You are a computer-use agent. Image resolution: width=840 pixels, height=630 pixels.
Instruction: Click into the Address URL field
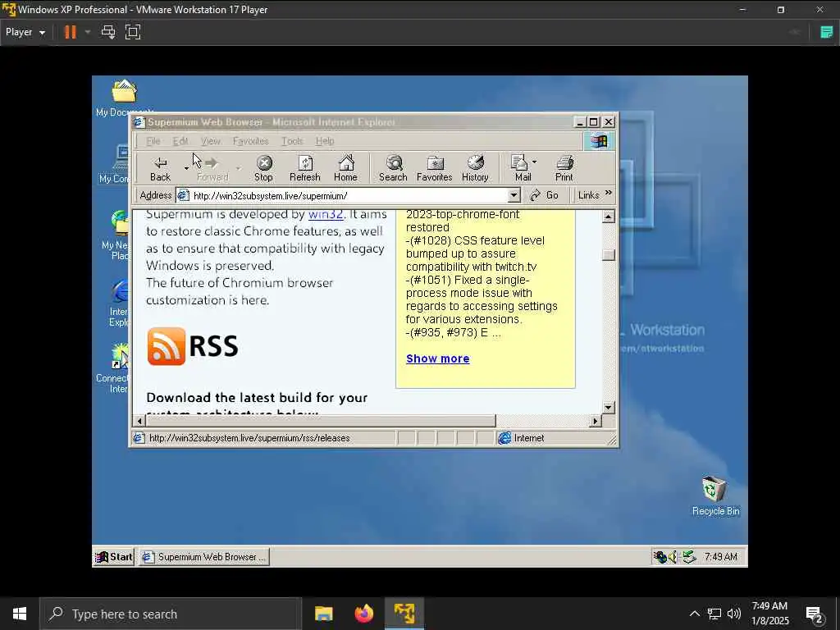348,195
